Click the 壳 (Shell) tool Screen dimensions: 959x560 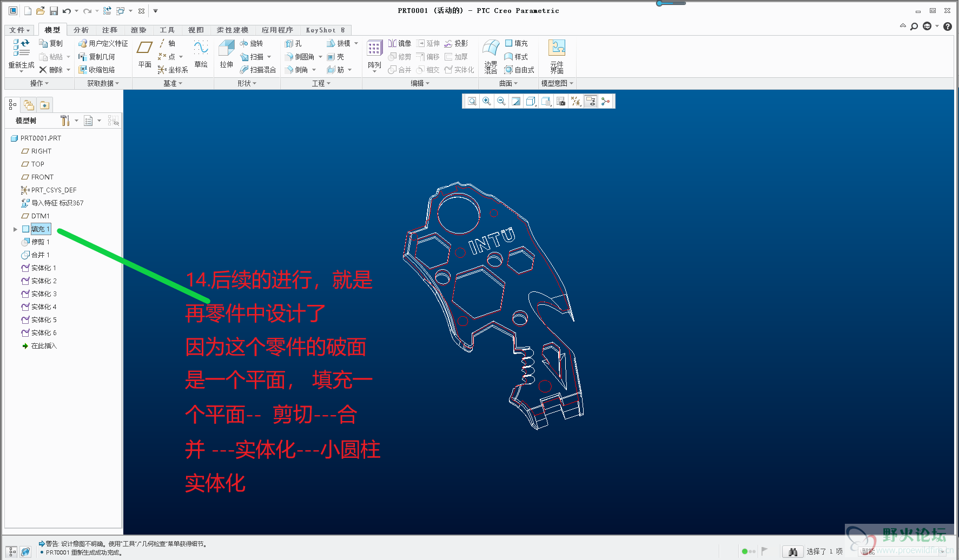click(x=335, y=56)
